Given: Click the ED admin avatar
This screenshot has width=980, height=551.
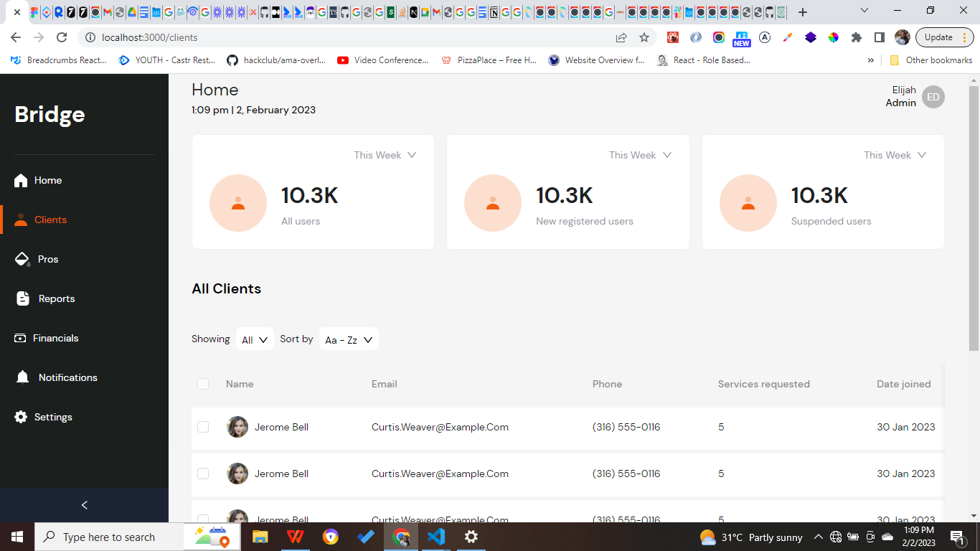Looking at the screenshot, I should (933, 97).
